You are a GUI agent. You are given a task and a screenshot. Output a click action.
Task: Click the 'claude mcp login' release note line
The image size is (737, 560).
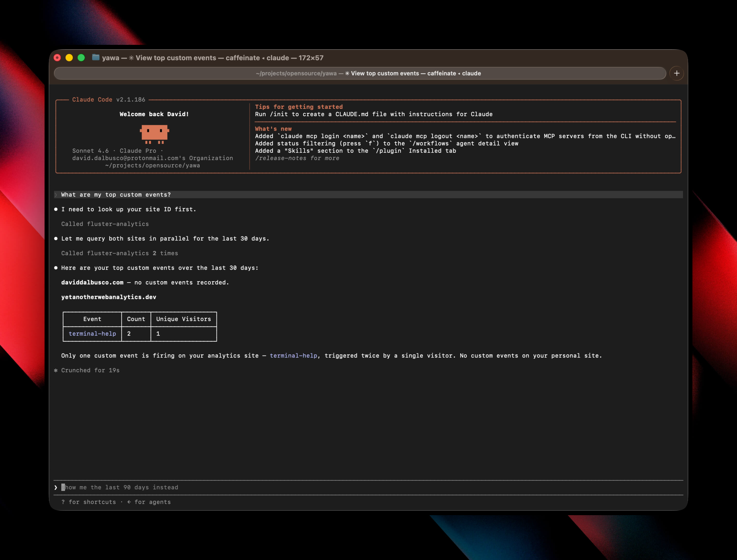(x=465, y=136)
